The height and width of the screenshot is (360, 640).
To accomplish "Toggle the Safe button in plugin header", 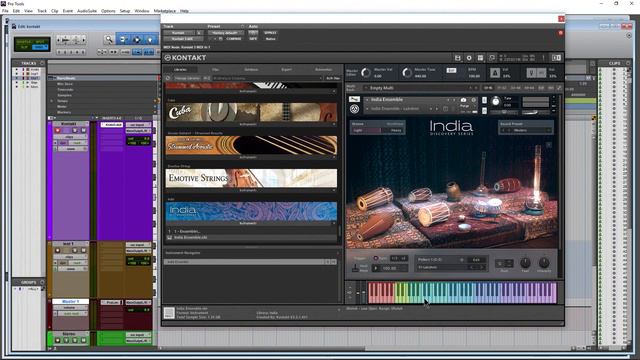I will click(x=253, y=39).
